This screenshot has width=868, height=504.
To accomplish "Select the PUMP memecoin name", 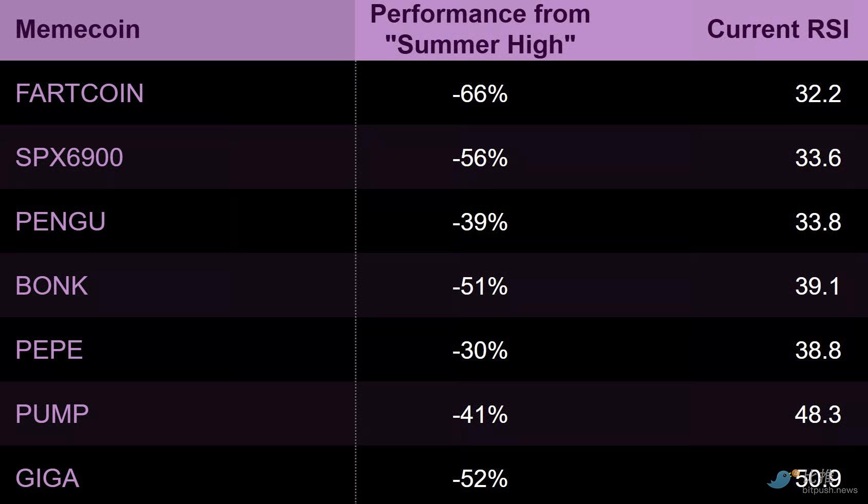I will point(52,414).
